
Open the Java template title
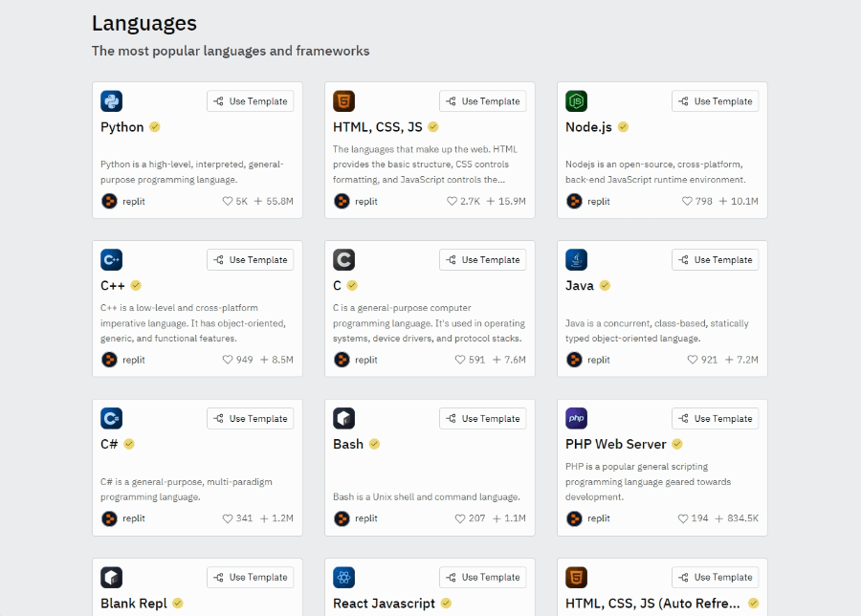tap(580, 285)
